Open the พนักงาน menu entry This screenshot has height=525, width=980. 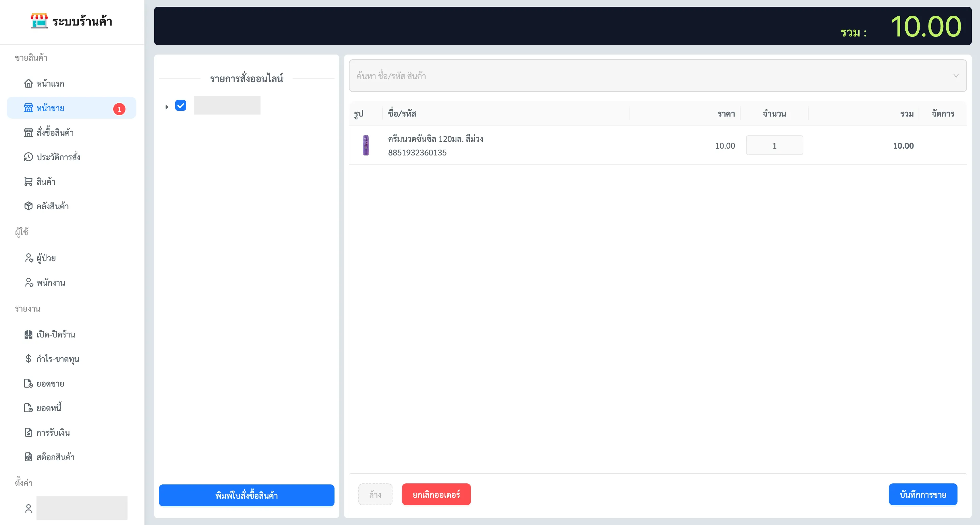(50, 283)
